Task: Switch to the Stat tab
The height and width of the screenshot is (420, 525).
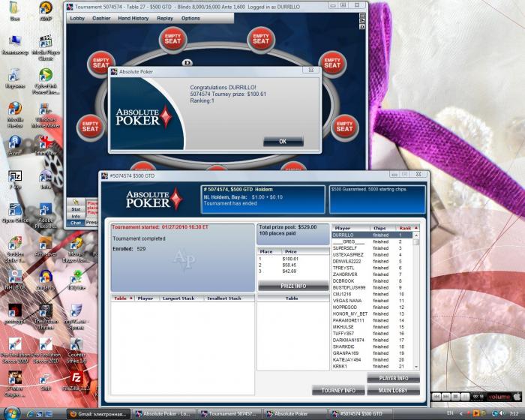Action: pos(76,209)
